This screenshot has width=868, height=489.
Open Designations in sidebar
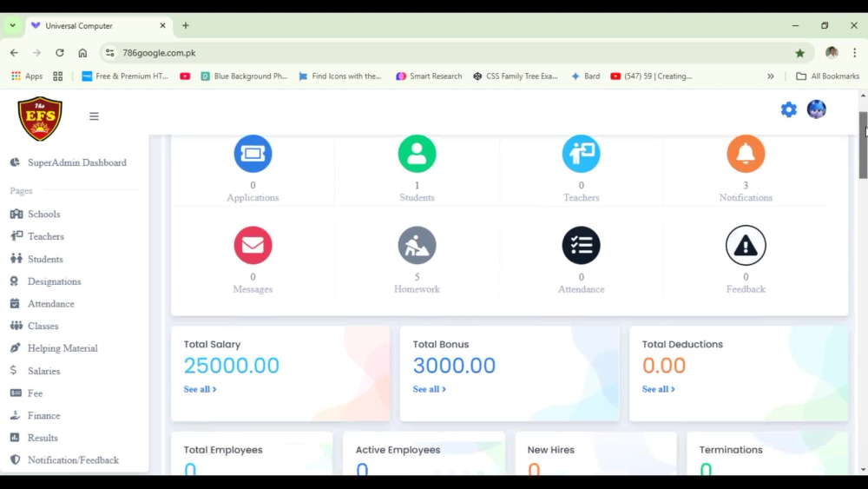click(x=45, y=281)
